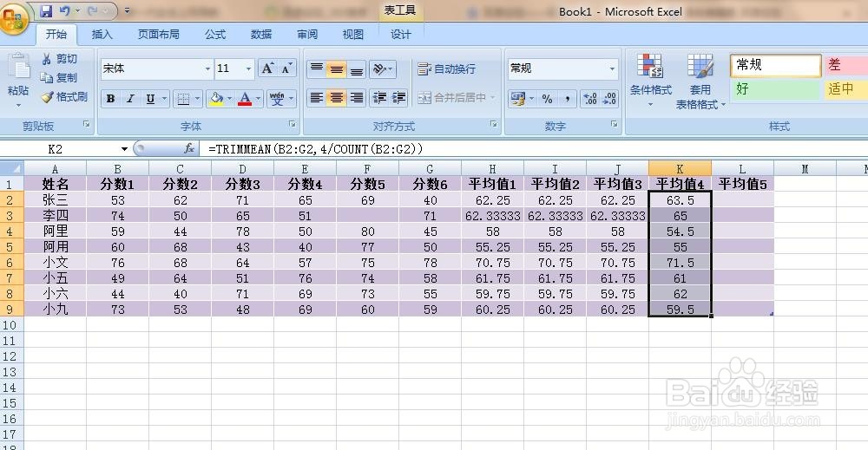Screen dimensions: 868x450
Task: Apply the red font color A
Action: coord(245,98)
